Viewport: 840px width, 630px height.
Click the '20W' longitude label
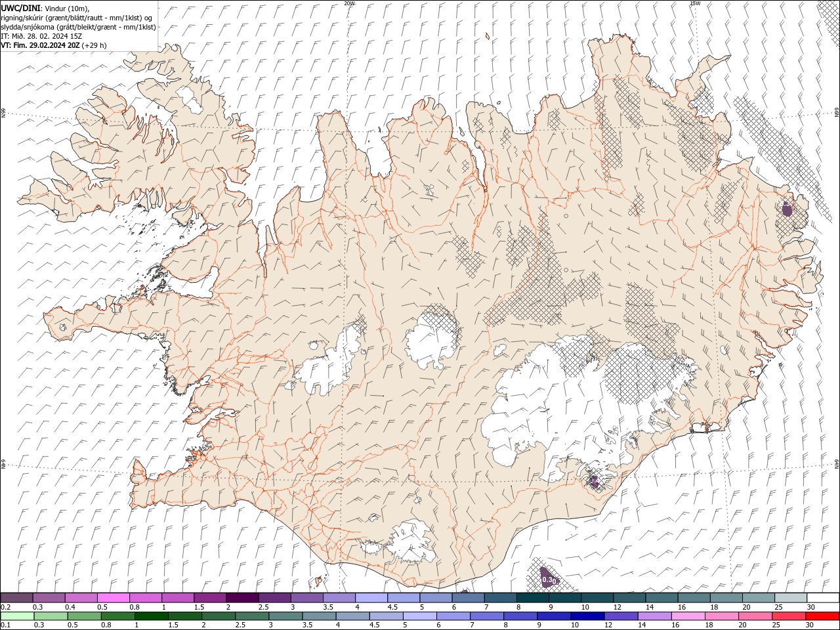(x=349, y=3)
